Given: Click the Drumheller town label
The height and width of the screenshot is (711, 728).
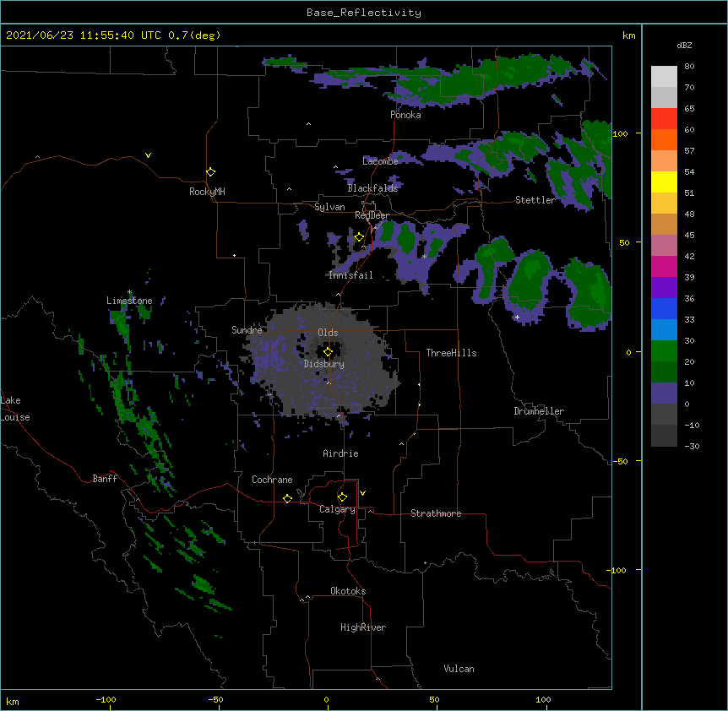Looking at the screenshot, I should [x=539, y=412].
